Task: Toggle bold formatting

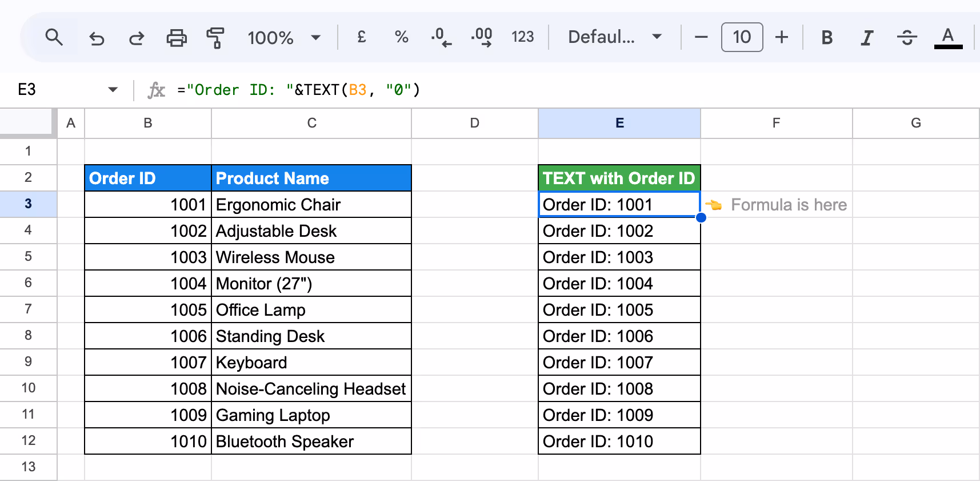Action: 826,38
